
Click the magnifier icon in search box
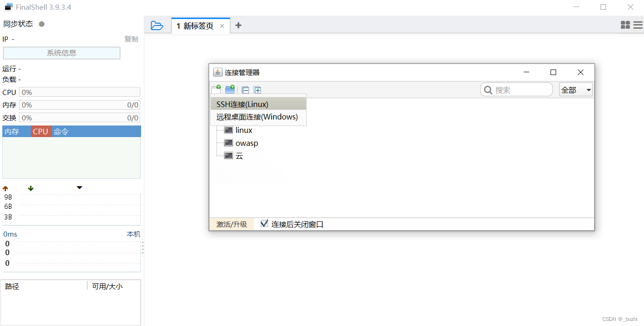click(x=488, y=90)
